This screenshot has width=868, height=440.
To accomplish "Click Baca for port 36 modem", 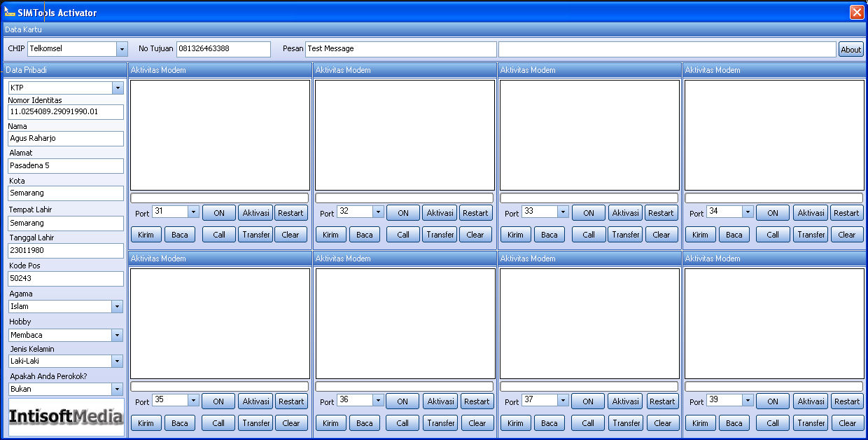I will pos(365,423).
